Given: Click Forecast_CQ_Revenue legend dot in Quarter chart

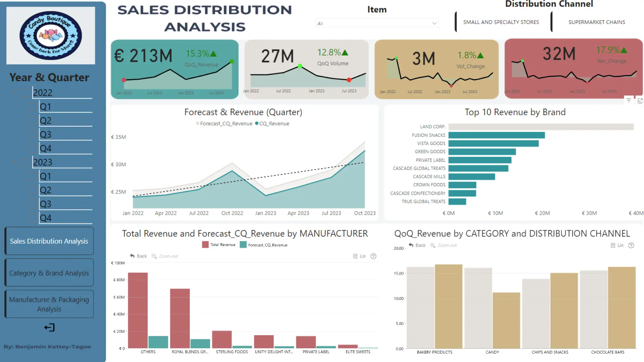Looking at the screenshot, I should [x=198, y=123].
